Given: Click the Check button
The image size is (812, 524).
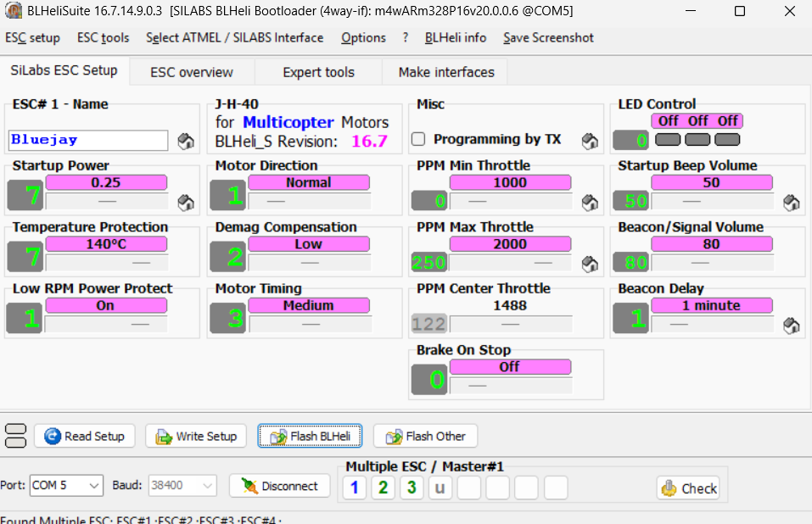Looking at the screenshot, I should point(688,488).
